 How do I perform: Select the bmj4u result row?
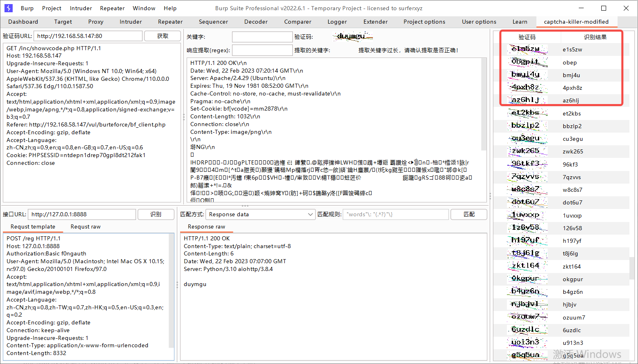coord(561,75)
